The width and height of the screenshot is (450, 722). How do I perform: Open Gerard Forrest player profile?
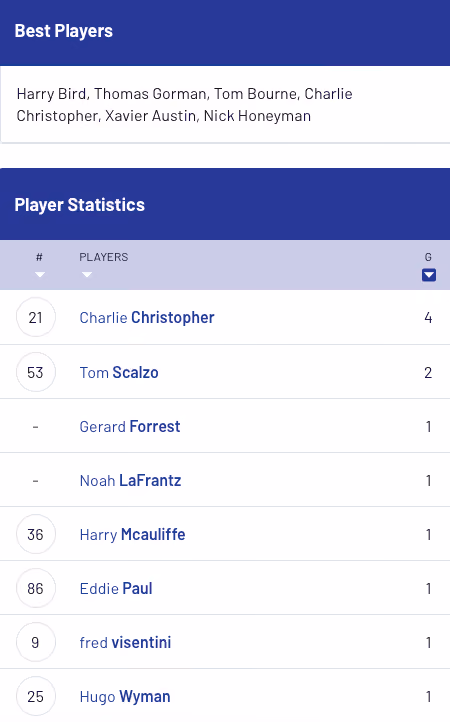click(x=130, y=426)
